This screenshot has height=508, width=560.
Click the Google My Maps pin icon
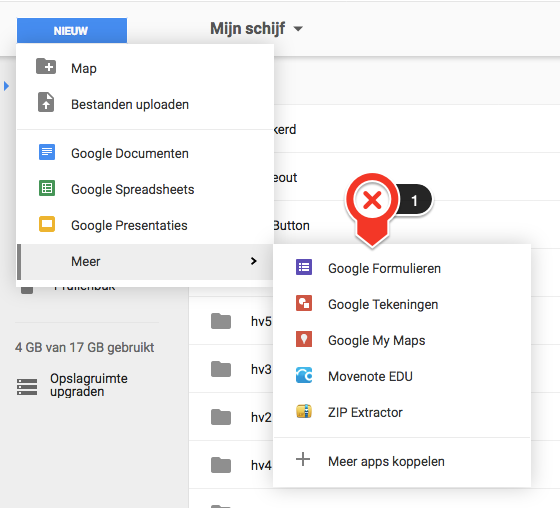click(x=304, y=339)
